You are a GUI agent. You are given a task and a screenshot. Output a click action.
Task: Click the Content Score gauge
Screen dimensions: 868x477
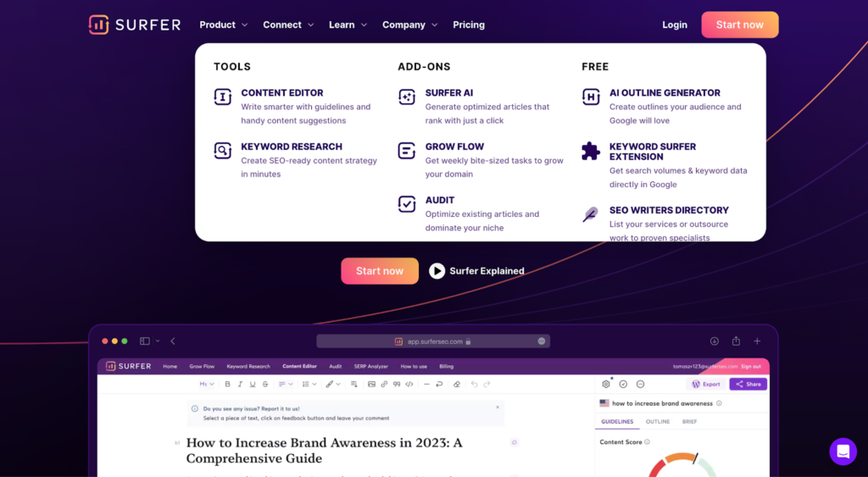point(682,465)
